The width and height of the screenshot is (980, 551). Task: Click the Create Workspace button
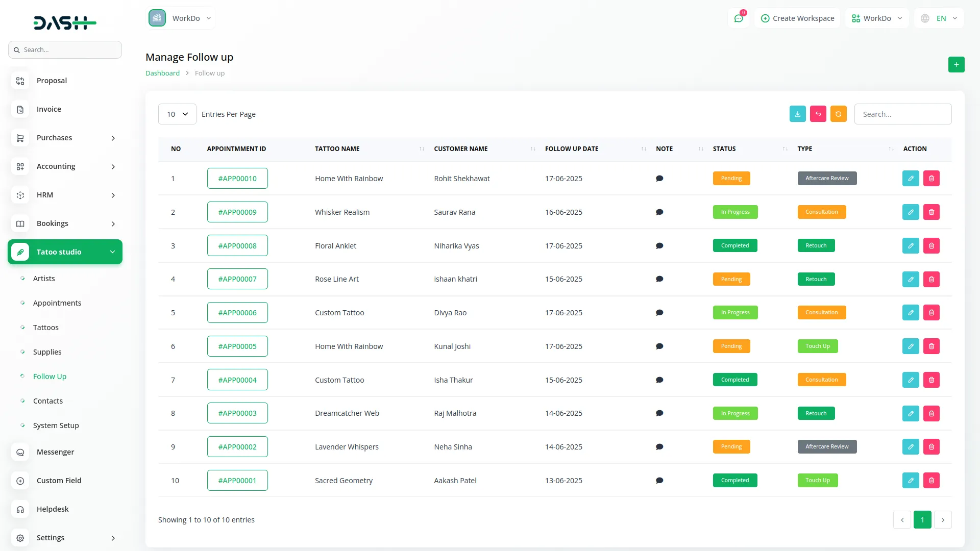click(797, 18)
